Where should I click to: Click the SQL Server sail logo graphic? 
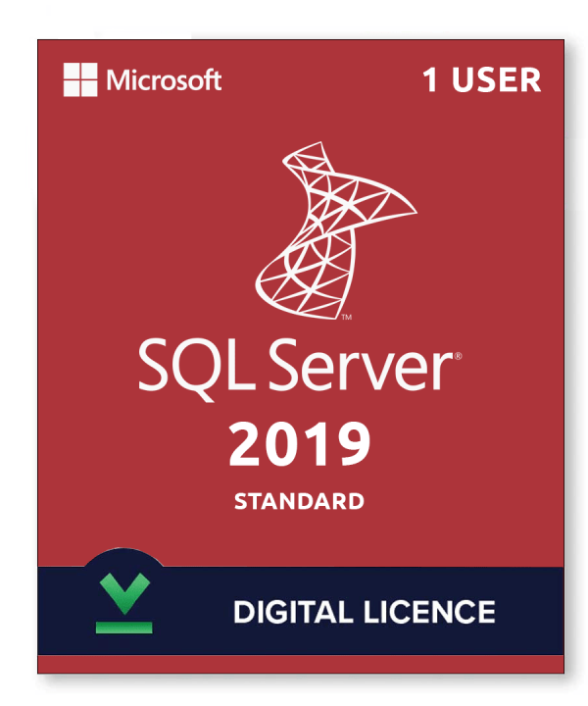coord(336,230)
